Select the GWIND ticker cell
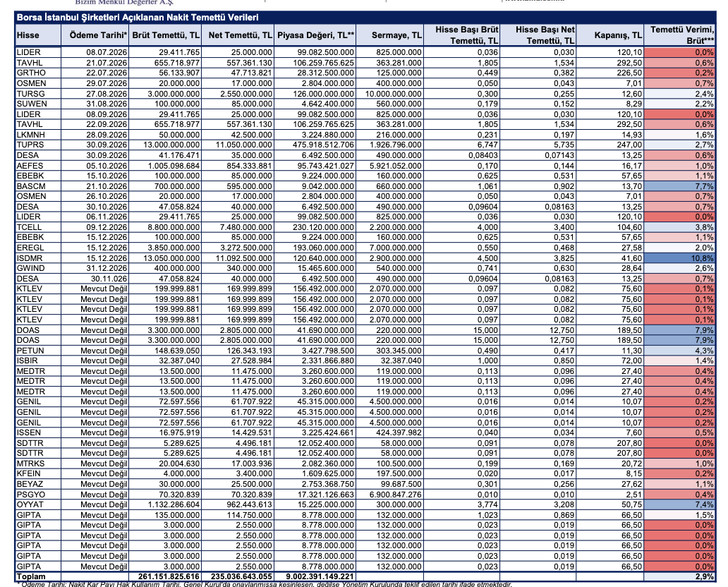 point(30,268)
